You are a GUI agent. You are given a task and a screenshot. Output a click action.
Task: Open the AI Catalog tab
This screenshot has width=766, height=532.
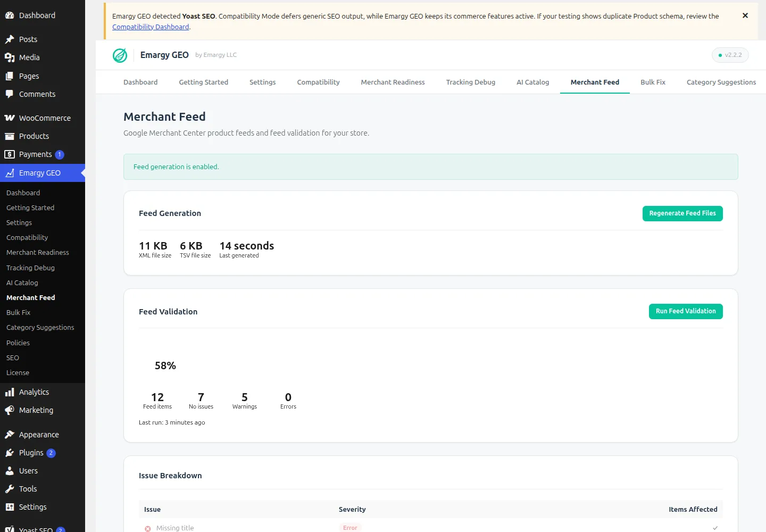pos(533,82)
